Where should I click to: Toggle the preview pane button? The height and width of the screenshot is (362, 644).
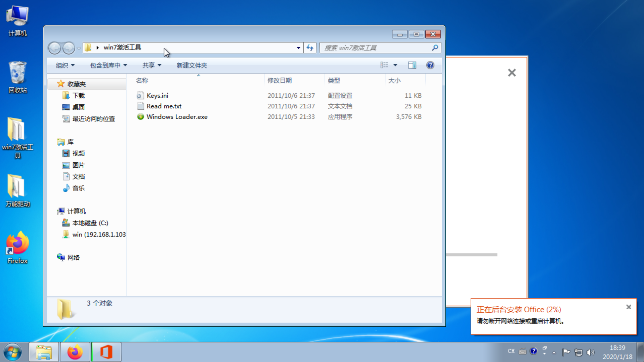pyautogui.click(x=412, y=65)
